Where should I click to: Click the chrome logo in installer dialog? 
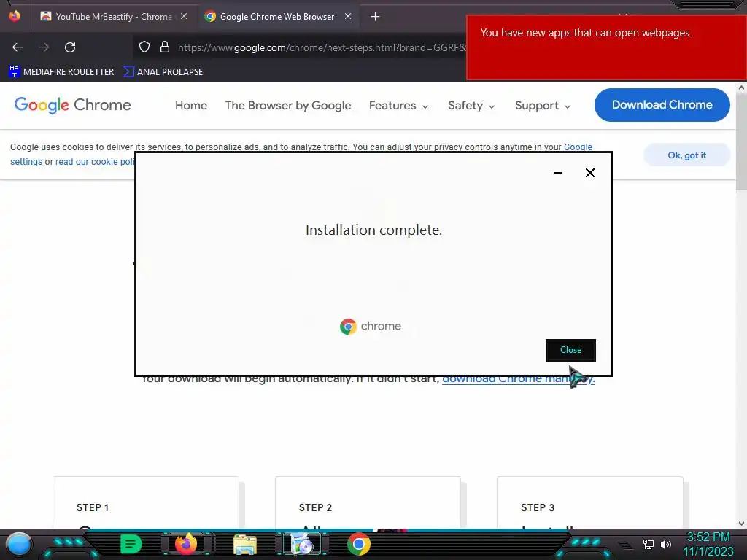371,326
